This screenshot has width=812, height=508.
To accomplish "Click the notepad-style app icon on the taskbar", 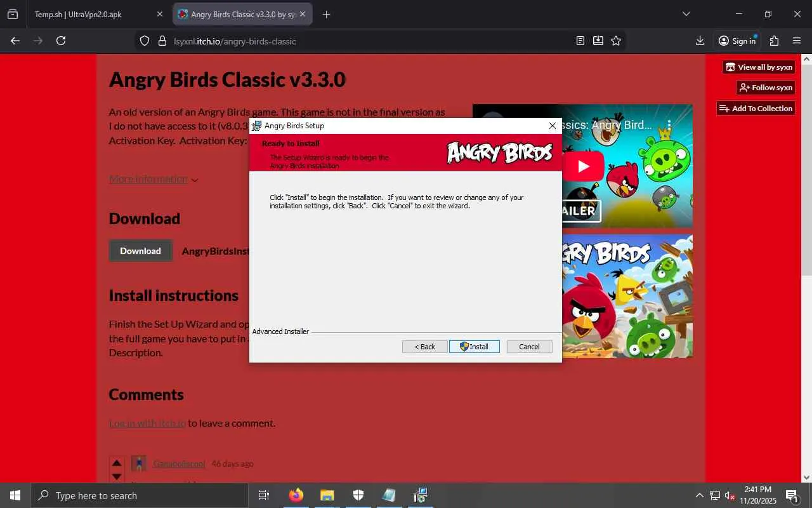I will coord(389,495).
